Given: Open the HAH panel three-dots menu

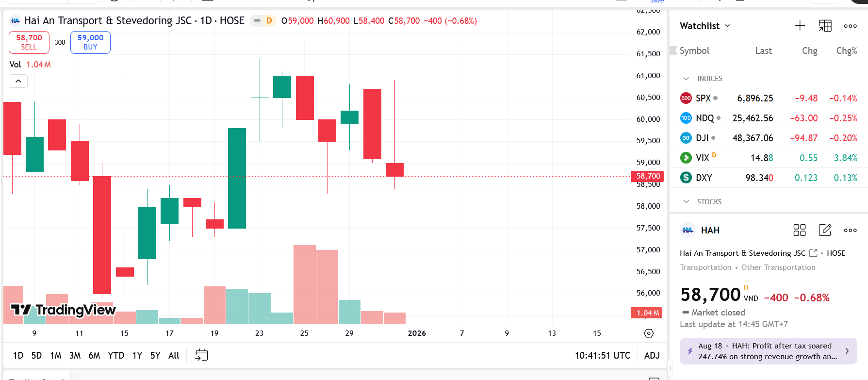Looking at the screenshot, I should pyautogui.click(x=850, y=231).
